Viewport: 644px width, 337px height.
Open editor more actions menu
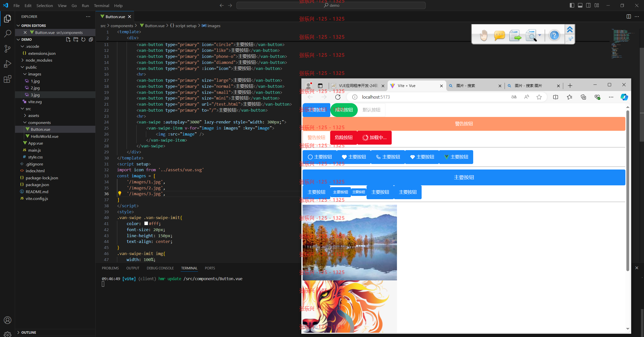637,17
